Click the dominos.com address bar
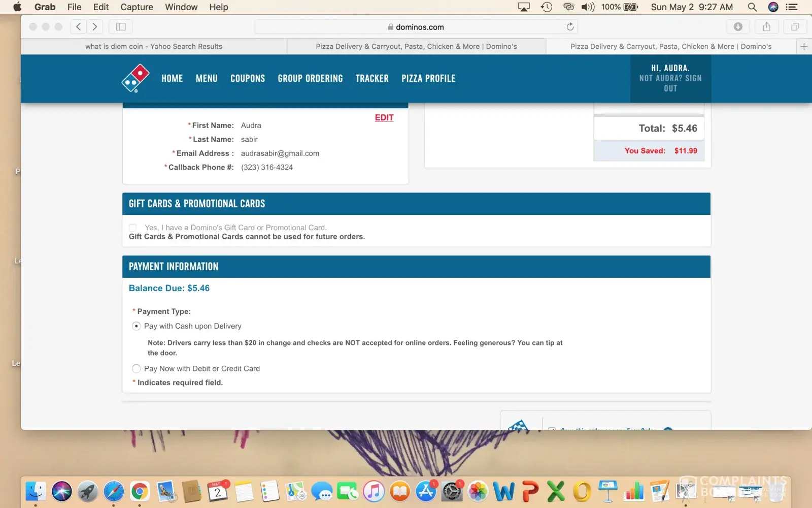The image size is (812, 508). point(416,27)
